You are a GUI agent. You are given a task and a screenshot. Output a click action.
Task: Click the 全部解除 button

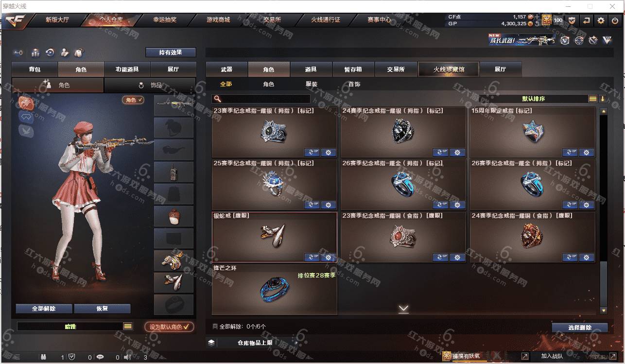point(44,309)
